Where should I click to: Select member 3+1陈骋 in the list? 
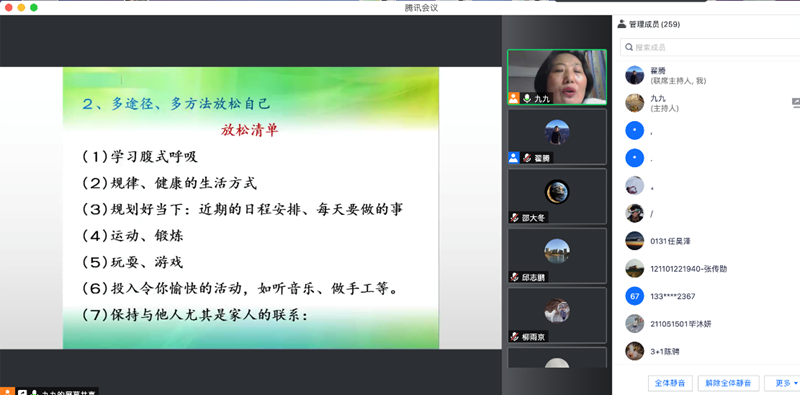tap(706, 351)
